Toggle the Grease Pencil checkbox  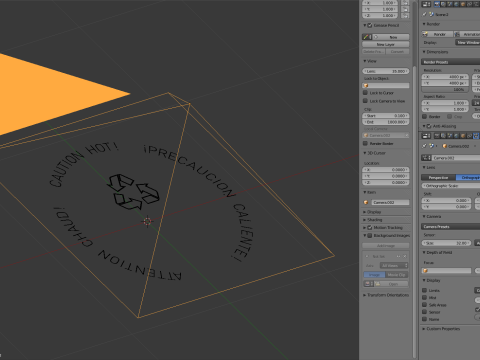370,25
